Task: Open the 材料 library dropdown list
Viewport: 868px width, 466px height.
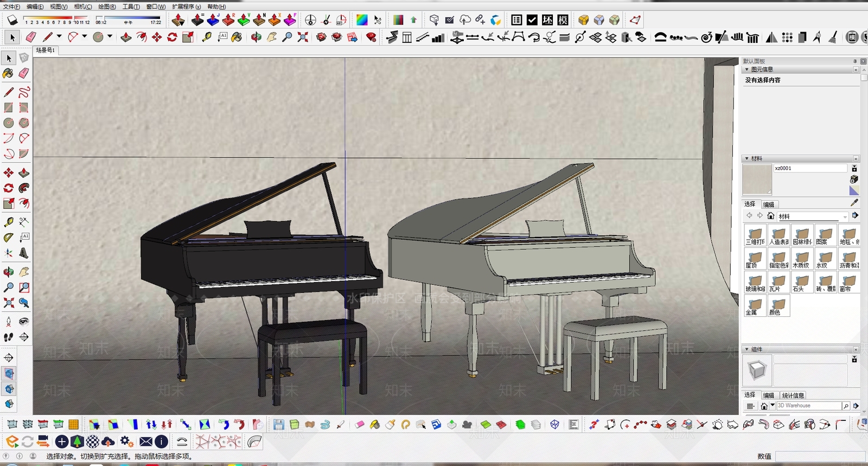Action: pos(813,216)
